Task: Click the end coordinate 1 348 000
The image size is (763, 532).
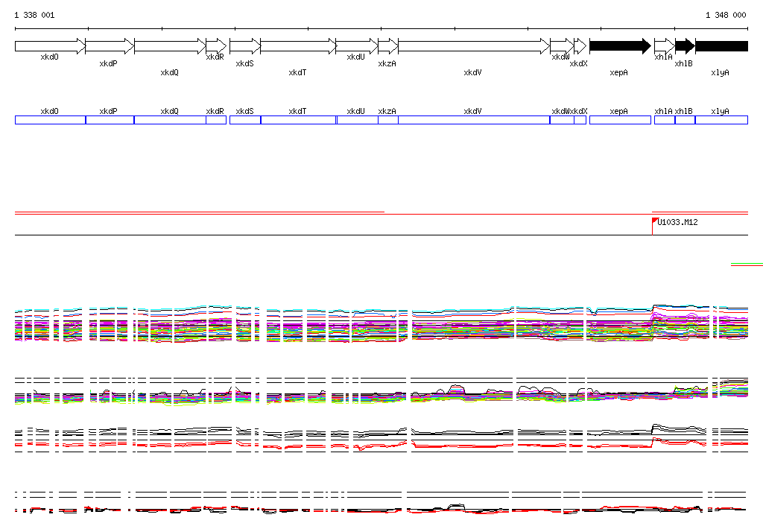Action: pyautogui.click(x=726, y=15)
